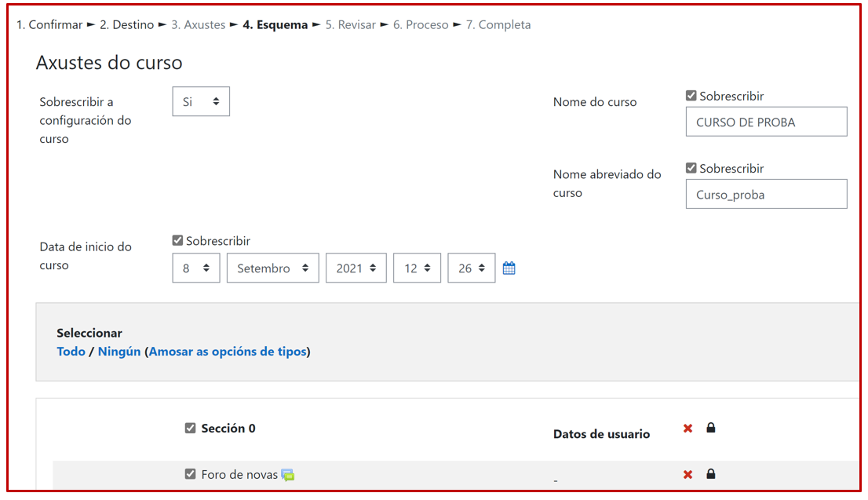
Task: Open the Sobrescribir a configuración 'Si' dropdown
Action: [201, 102]
